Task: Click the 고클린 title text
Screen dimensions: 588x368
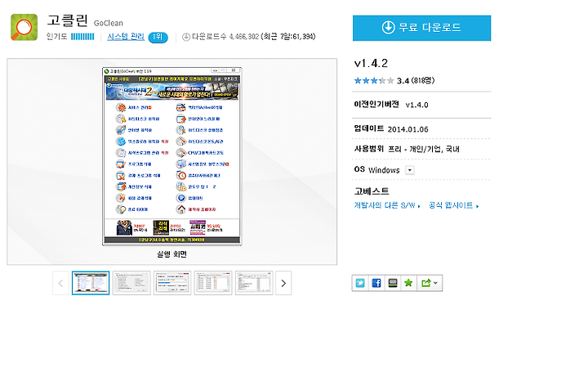Action: [68, 20]
